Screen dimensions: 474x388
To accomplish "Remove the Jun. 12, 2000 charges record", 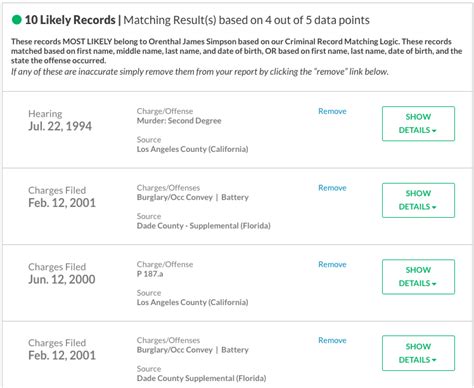I will pos(332,264).
